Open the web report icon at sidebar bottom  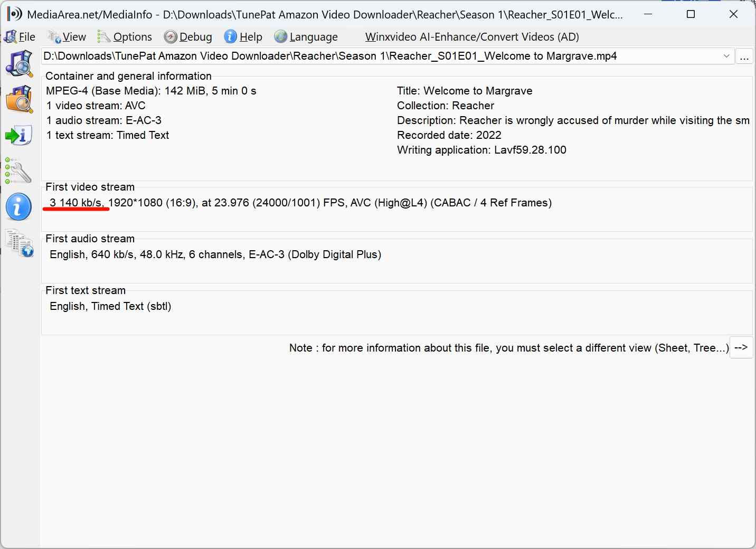coord(19,244)
